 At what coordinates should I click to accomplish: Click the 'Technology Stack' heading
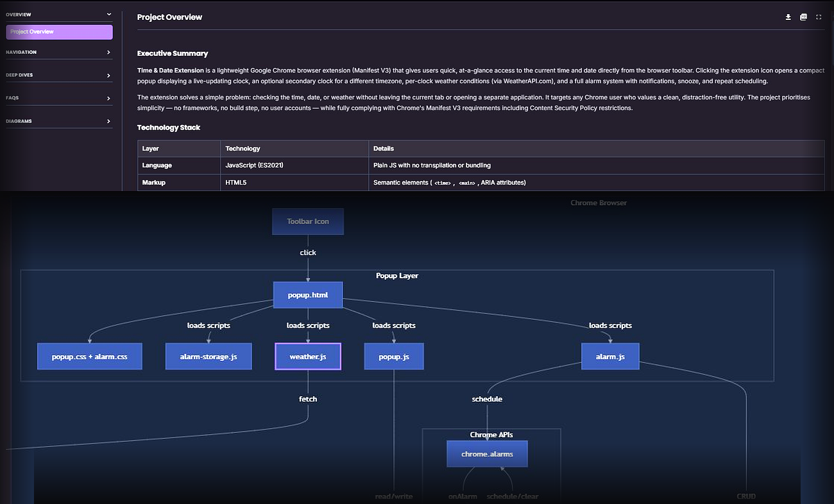pyautogui.click(x=169, y=128)
